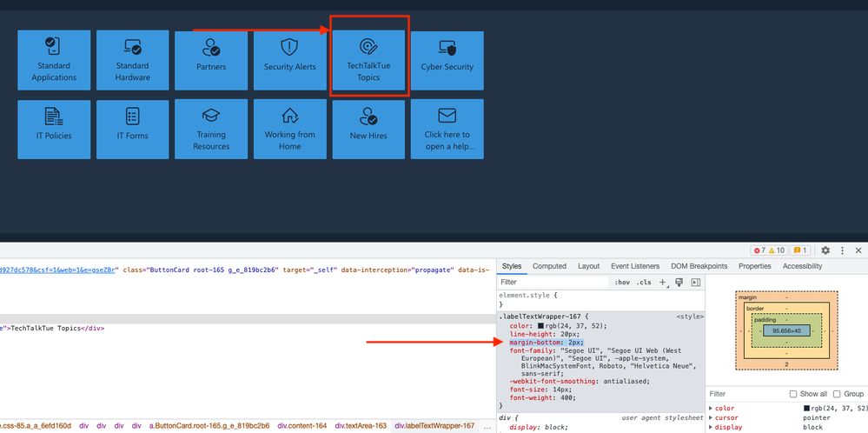Open the Security Alerts shield card
Screen dimensions: 868x433
[290, 60]
